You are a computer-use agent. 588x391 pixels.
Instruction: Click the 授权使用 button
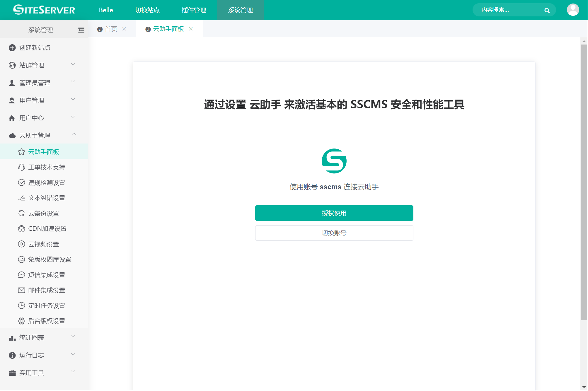(334, 213)
